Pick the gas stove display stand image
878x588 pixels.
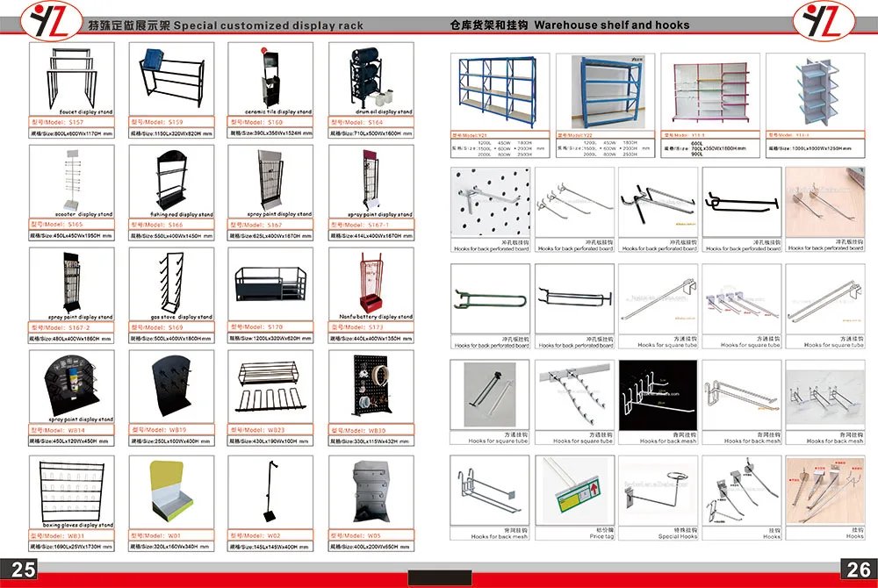click(x=171, y=282)
